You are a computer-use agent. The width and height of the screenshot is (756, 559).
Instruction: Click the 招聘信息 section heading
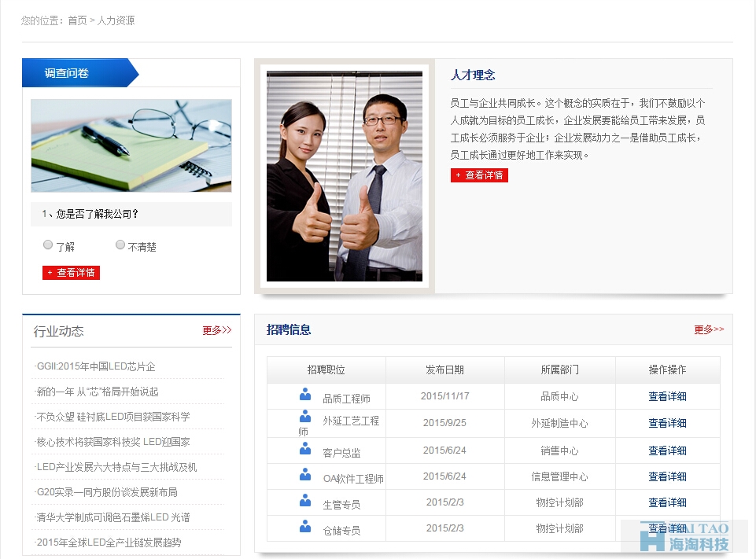[x=289, y=329]
